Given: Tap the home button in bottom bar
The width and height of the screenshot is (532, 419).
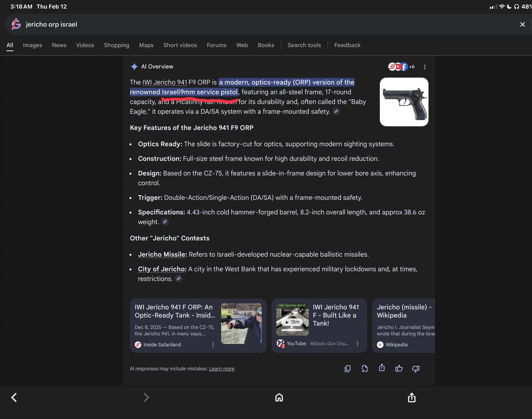Looking at the screenshot, I should (x=279, y=398).
